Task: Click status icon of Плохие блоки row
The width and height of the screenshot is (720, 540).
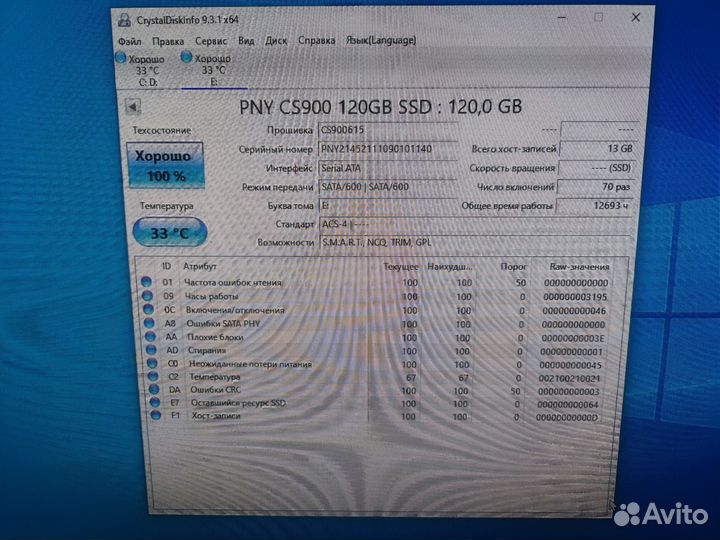Action: tap(150, 337)
